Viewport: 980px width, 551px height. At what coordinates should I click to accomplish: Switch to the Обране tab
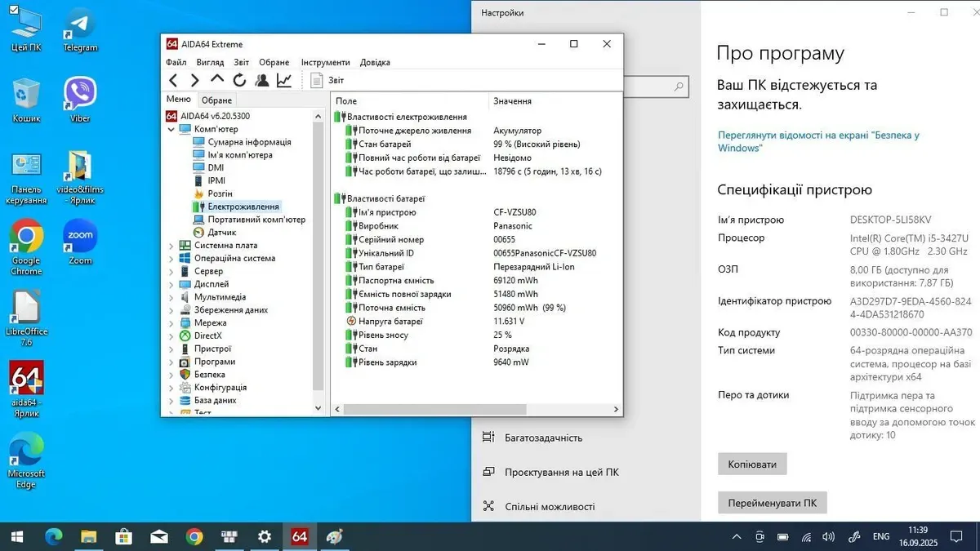point(217,100)
